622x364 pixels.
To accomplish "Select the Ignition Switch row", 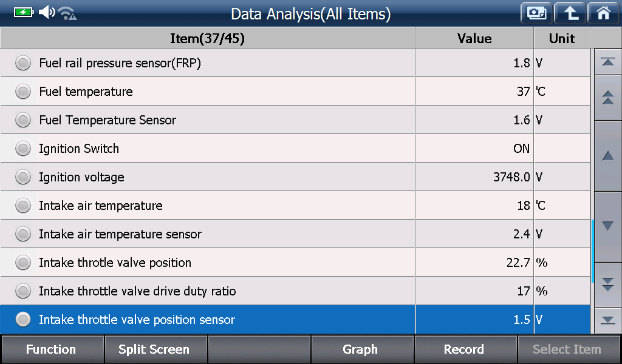I will 295,148.
